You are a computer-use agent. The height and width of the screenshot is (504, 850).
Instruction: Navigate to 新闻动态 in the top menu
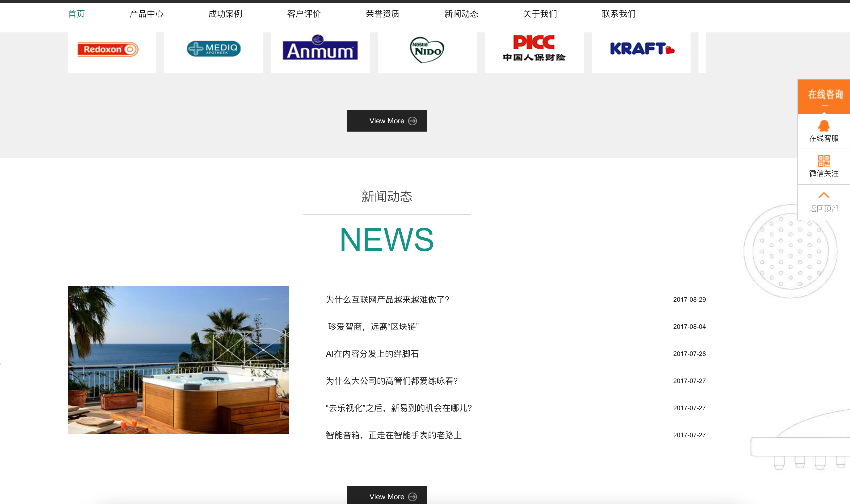[461, 14]
